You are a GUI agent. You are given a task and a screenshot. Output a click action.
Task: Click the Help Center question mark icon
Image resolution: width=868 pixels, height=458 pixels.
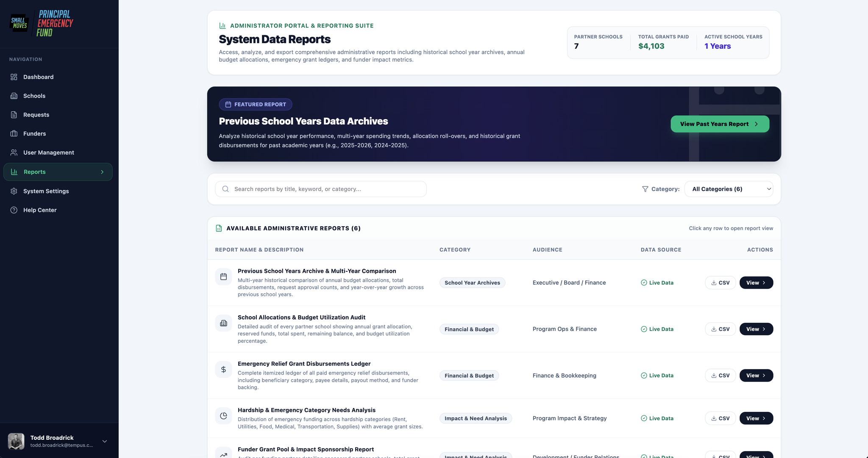pyautogui.click(x=14, y=210)
